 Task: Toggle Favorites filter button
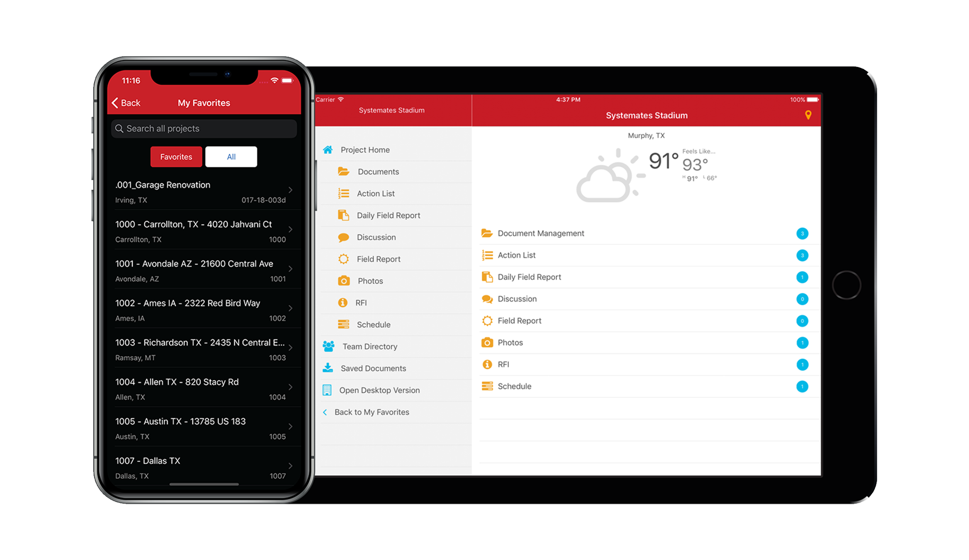coord(175,156)
